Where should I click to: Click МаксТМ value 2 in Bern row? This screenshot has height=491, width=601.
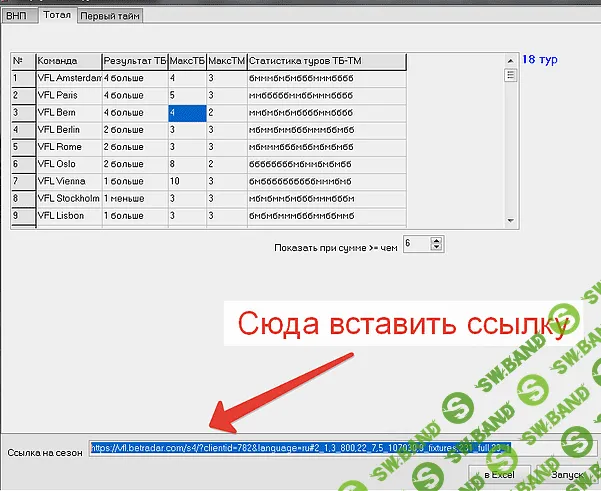tap(227, 113)
